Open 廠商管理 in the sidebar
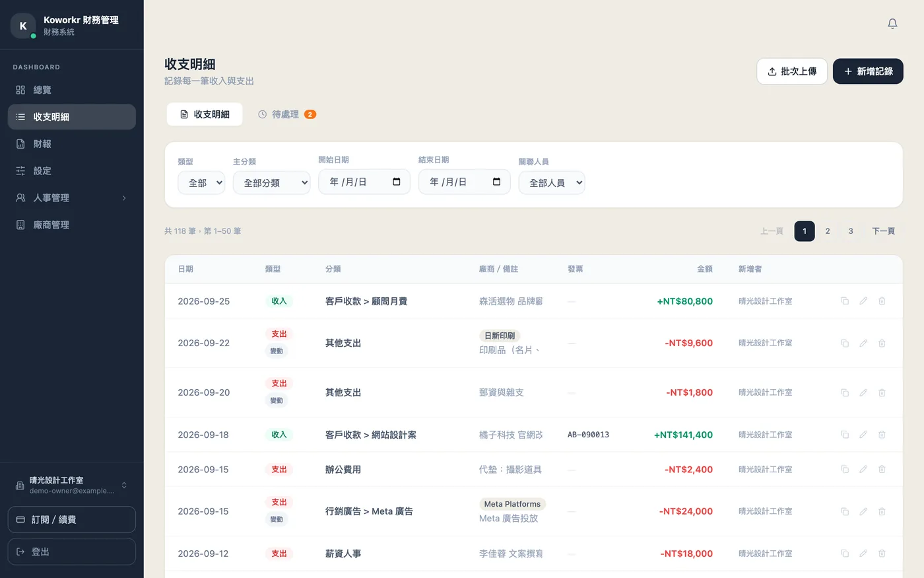The width and height of the screenshot is (924, 578). (x=72, y=225)
